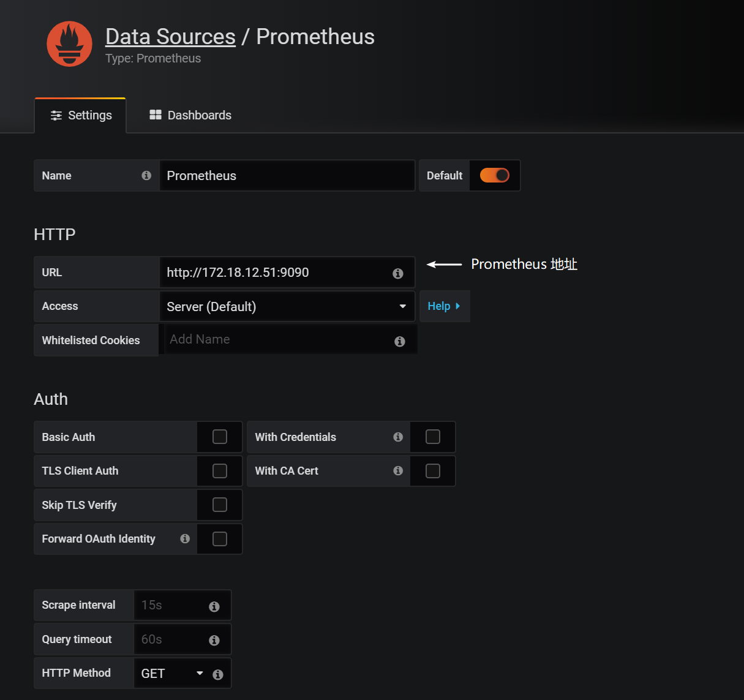Click the Auth section heading
This screenshot has width=744, height=700.
[51, 399]
